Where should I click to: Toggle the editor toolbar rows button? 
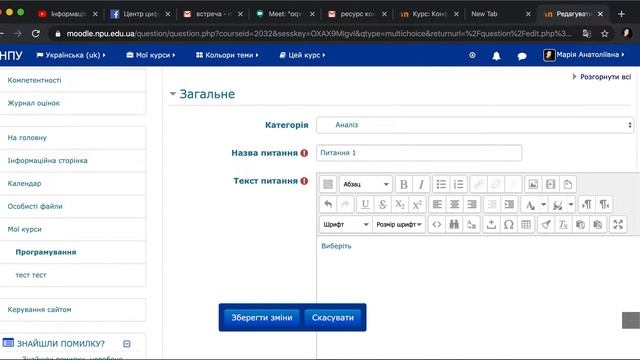pos(328,184)
